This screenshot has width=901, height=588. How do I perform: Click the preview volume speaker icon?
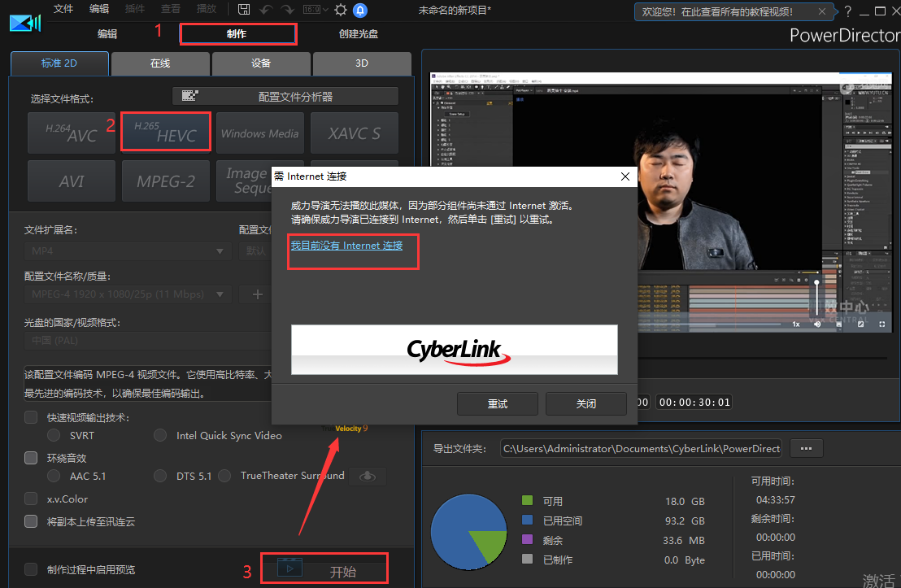click(x=817, y=324)
